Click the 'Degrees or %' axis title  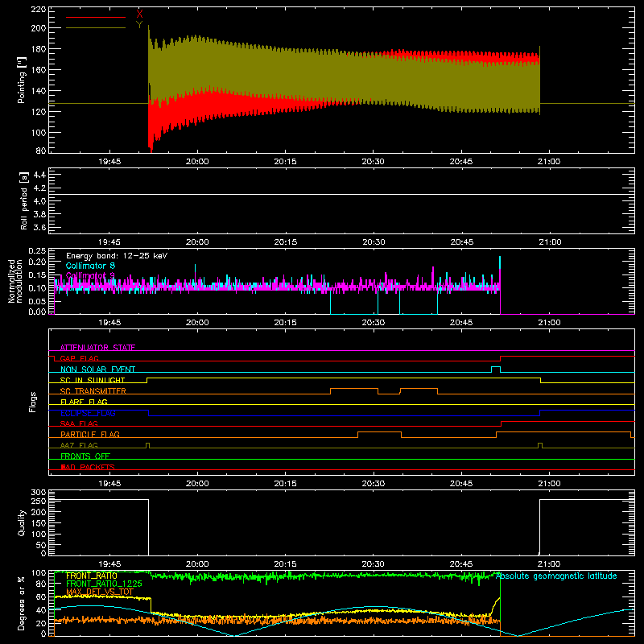(21, 603)
